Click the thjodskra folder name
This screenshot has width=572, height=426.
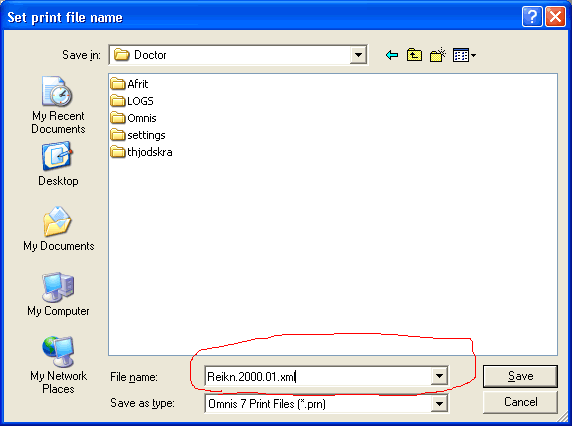pyautogui.click(x=150, y=152)
